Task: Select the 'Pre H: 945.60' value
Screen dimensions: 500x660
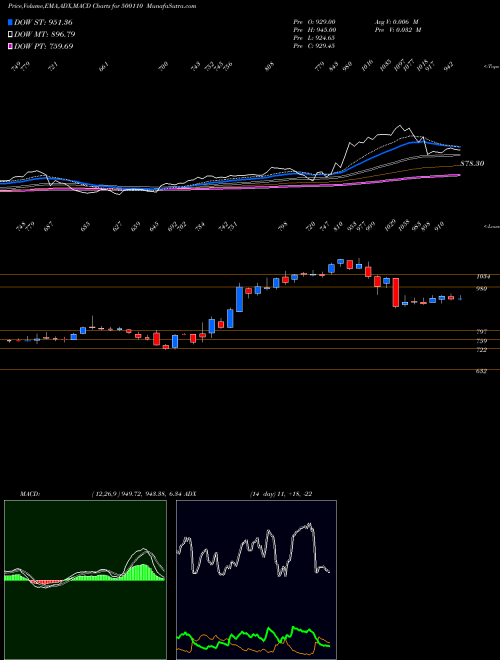Action: coord(314,30)
